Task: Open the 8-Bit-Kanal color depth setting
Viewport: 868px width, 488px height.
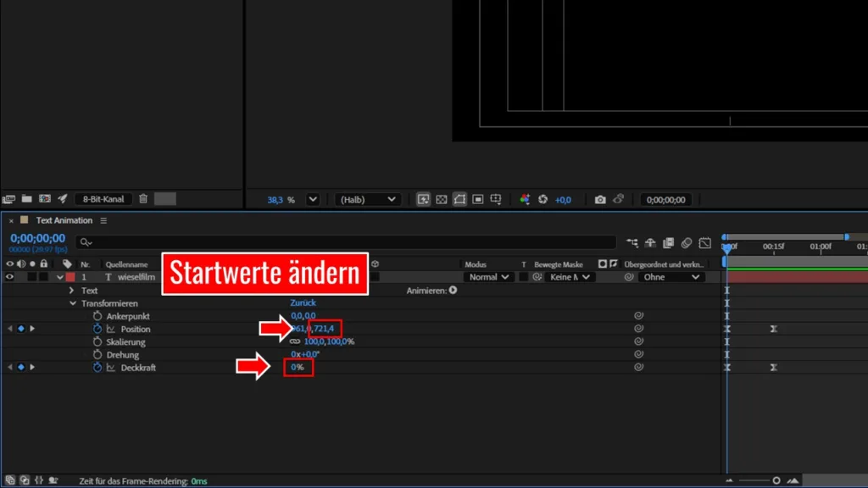Action: point(103,199)
